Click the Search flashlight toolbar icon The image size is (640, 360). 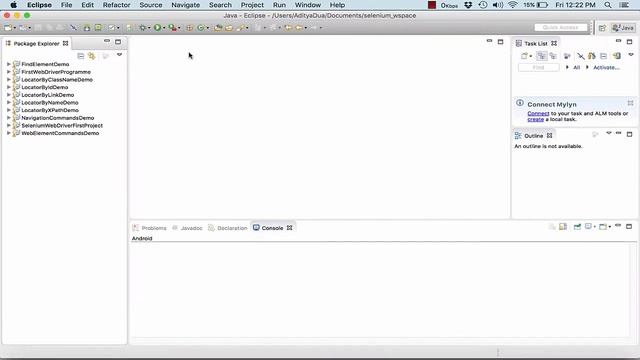(x=240, y=28)
